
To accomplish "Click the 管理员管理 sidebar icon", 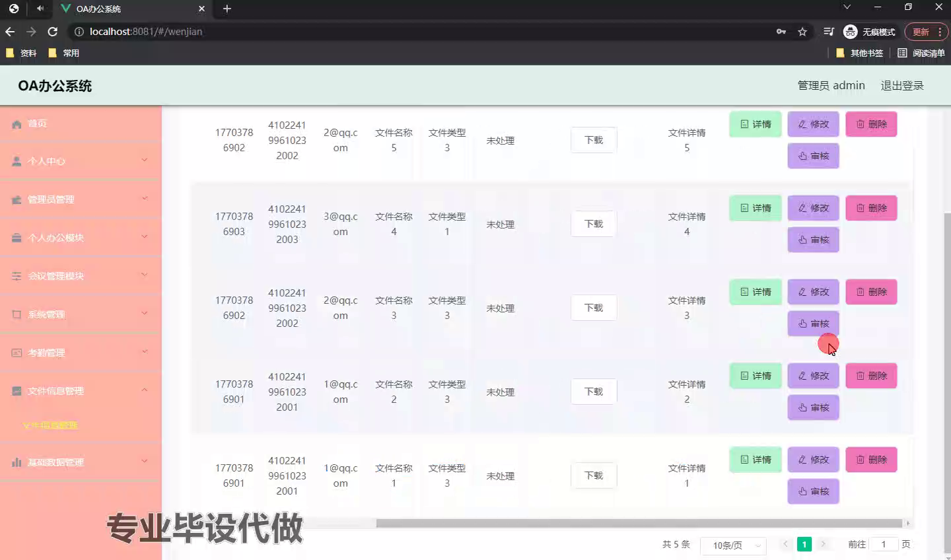I will [x=17, y=199].
